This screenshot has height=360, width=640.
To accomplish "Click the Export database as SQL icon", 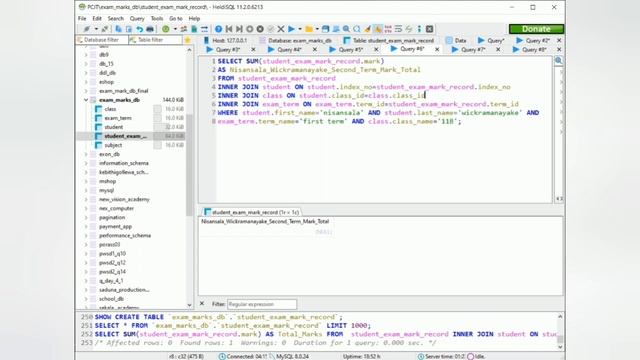I will pyautogui.click(x=194, y=29).
